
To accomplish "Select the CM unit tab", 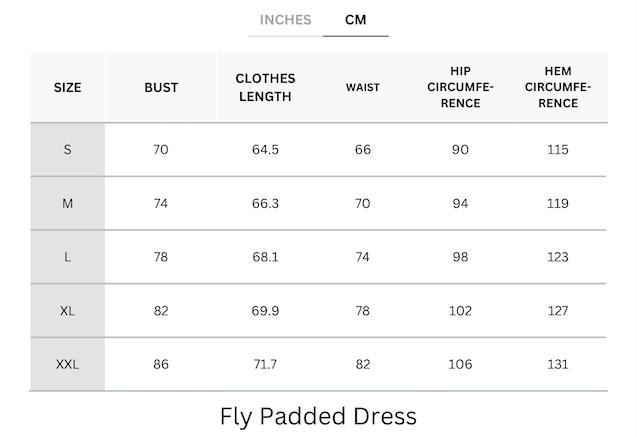I will (x=355, y=20).
